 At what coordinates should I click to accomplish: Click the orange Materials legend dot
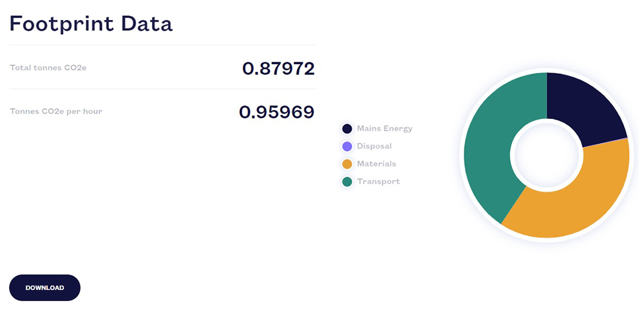pyautogui.click(x=347, y=164)
